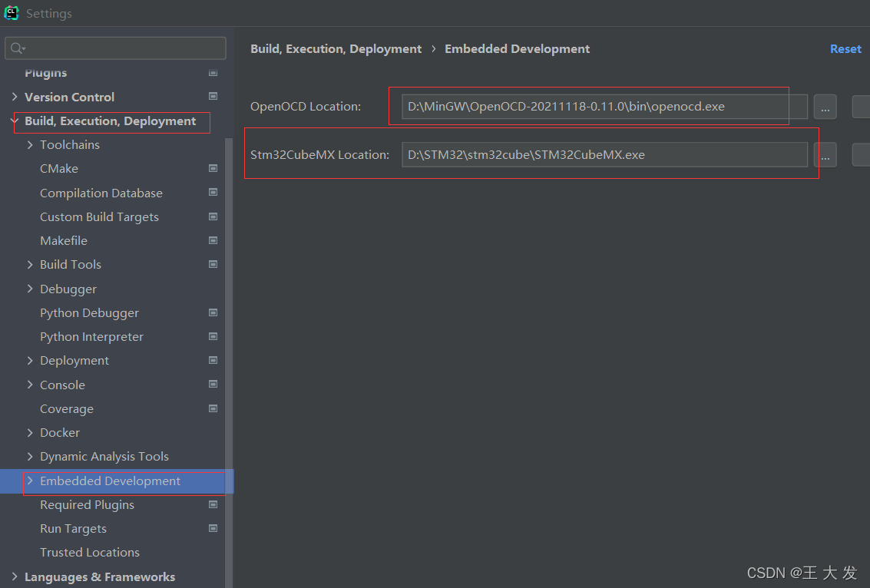Select Embedded Development in the tree

(x=110, y=481)
